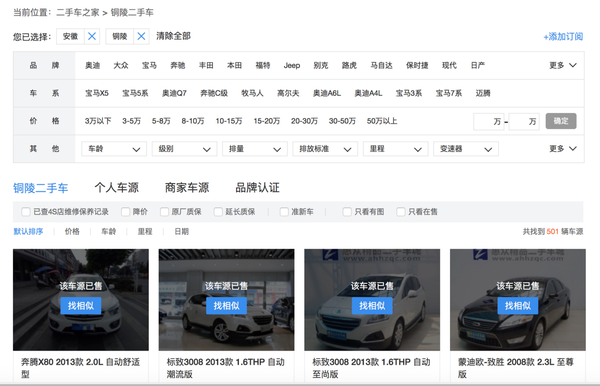Select brand 奥迪
This screenshot has height=386, width=600.
coord(93,65)
